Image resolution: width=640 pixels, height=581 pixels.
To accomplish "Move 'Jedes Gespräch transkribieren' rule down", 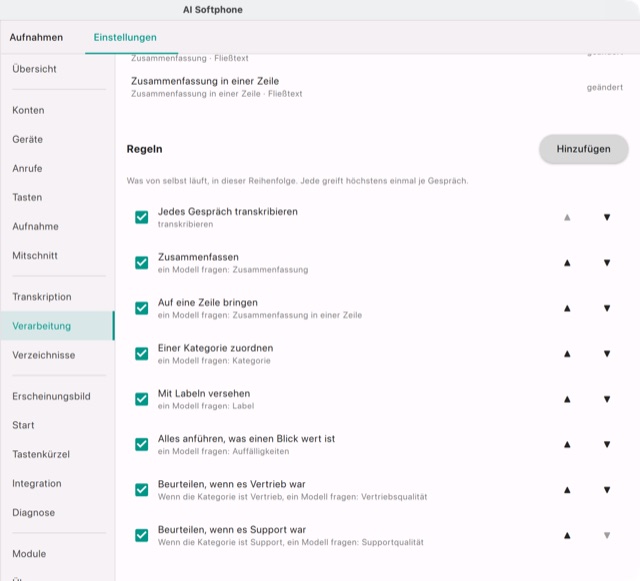I will (607, 217).
